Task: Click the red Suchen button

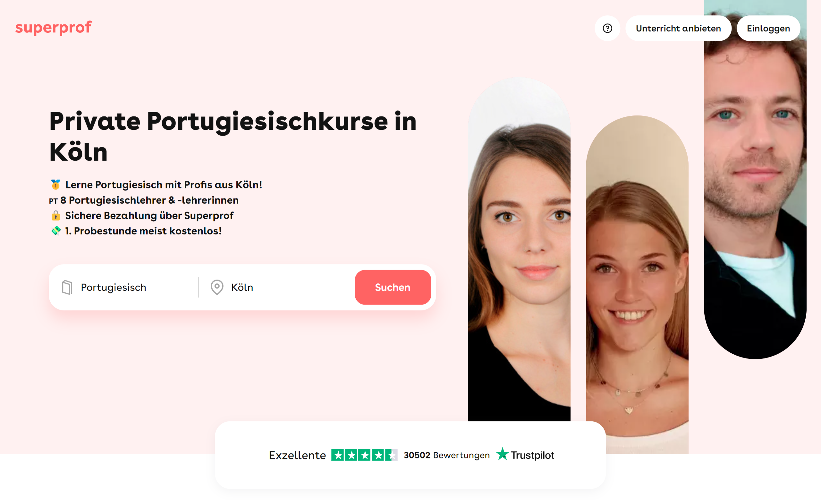Action: (x=393, y=287)
